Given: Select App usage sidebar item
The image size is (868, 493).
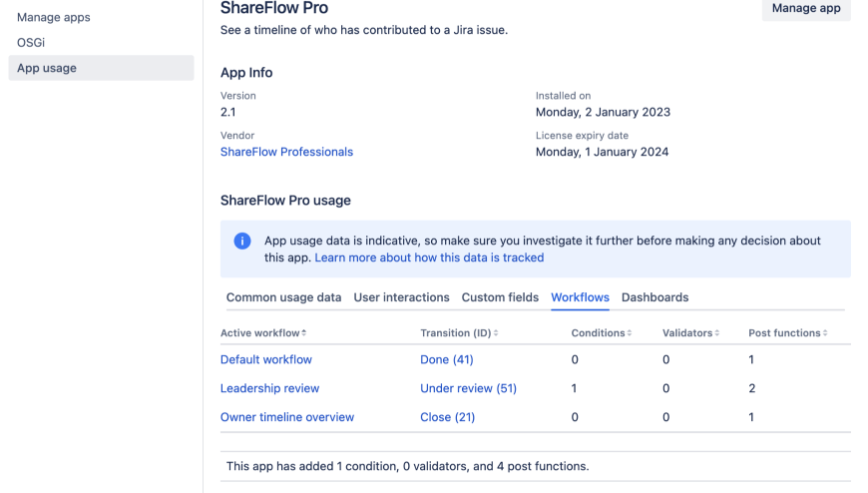Looking at the screenshot, I should (x=47, y=68).
